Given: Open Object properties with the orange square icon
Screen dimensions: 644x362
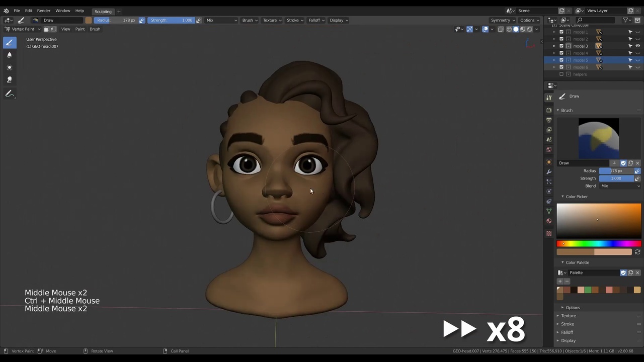Looking at the screenshot, I should 549,161.
